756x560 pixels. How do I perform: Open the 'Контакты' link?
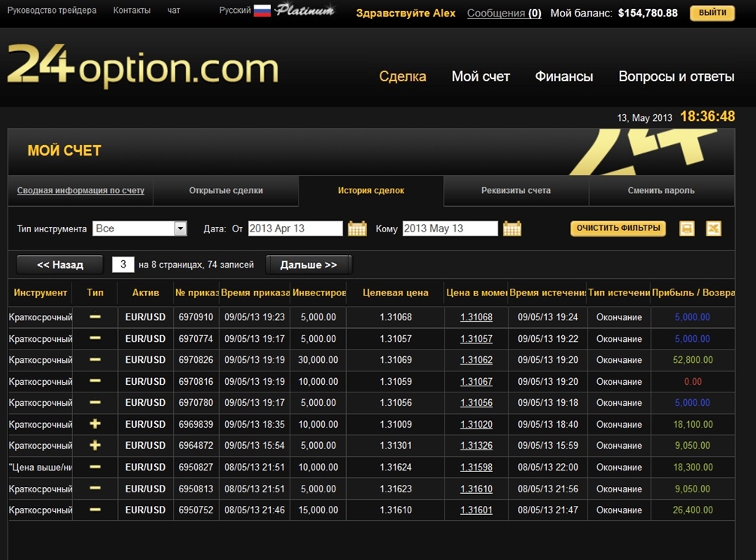(132, 10)
